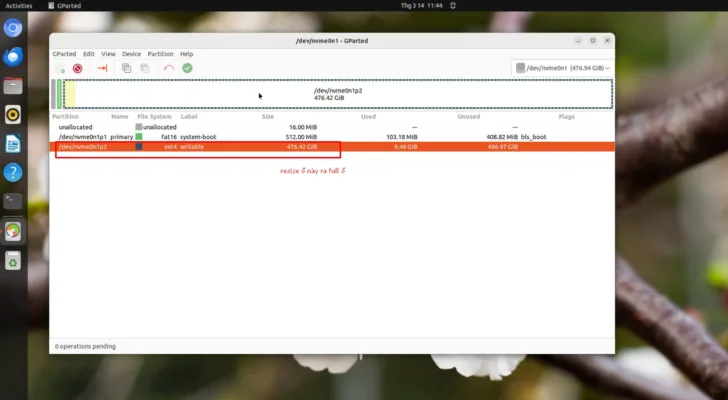The image size is (728, 400).
Task: Click the Label column header
Action: (x=189, y=116)
